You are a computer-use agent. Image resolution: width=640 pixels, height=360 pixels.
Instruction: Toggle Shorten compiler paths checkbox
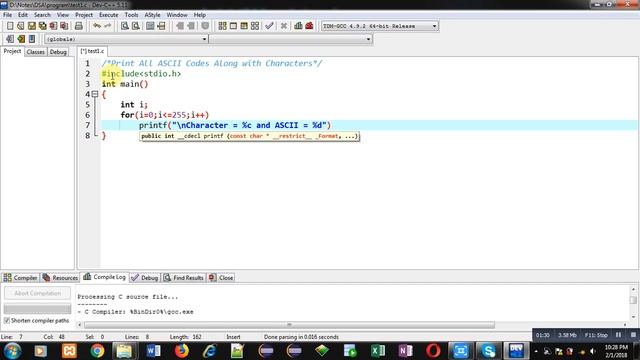[x=7, y=320]
